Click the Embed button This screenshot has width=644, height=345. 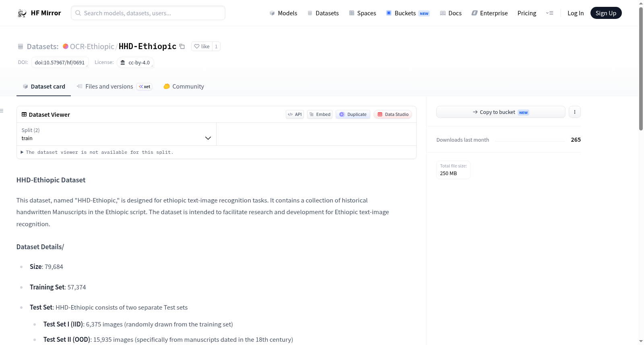[x=320, y=114]
